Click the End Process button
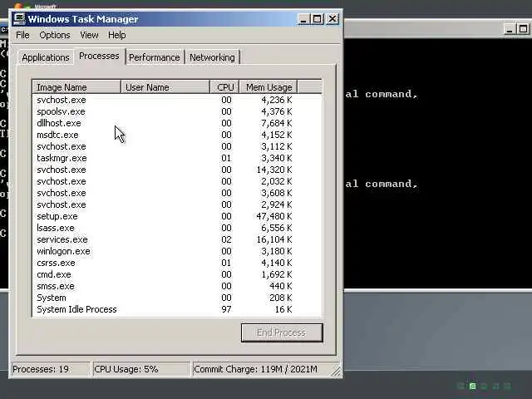532x399 pixels. pyautogui.click(x=282, y=332)
